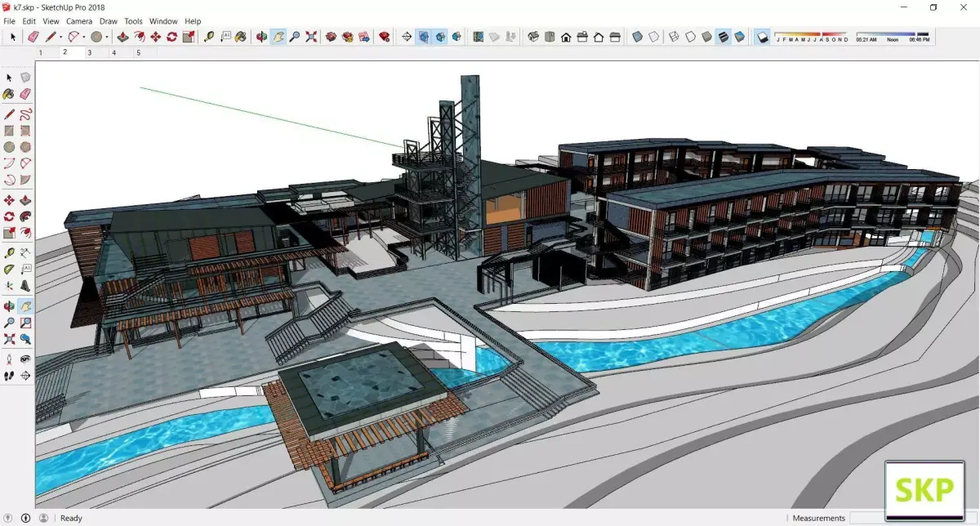Open the Extension Warehouse ruby icon
980x526 pixels.
click(384, 37)
